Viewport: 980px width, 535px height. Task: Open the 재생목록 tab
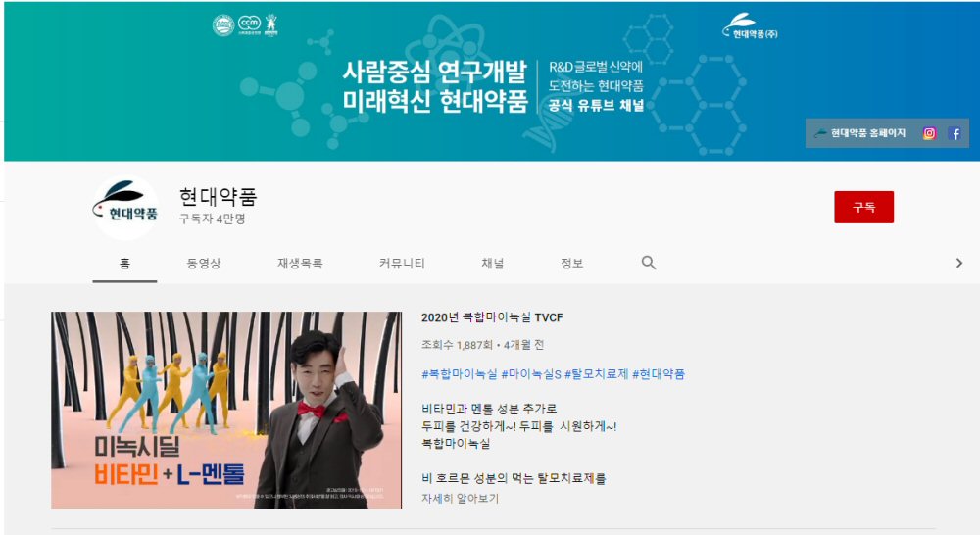coord(300,264)
